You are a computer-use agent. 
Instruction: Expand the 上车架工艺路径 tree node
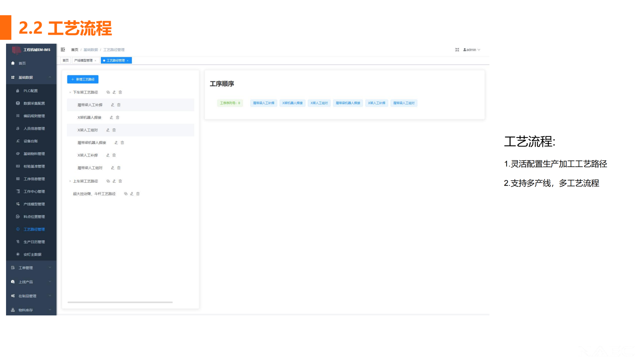tap(70, 181)
